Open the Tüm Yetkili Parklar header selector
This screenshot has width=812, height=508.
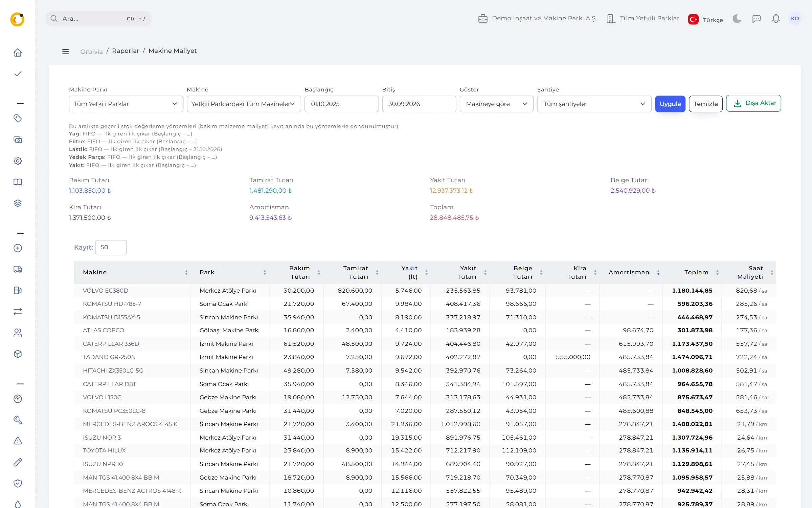click(x=643, y=19)
